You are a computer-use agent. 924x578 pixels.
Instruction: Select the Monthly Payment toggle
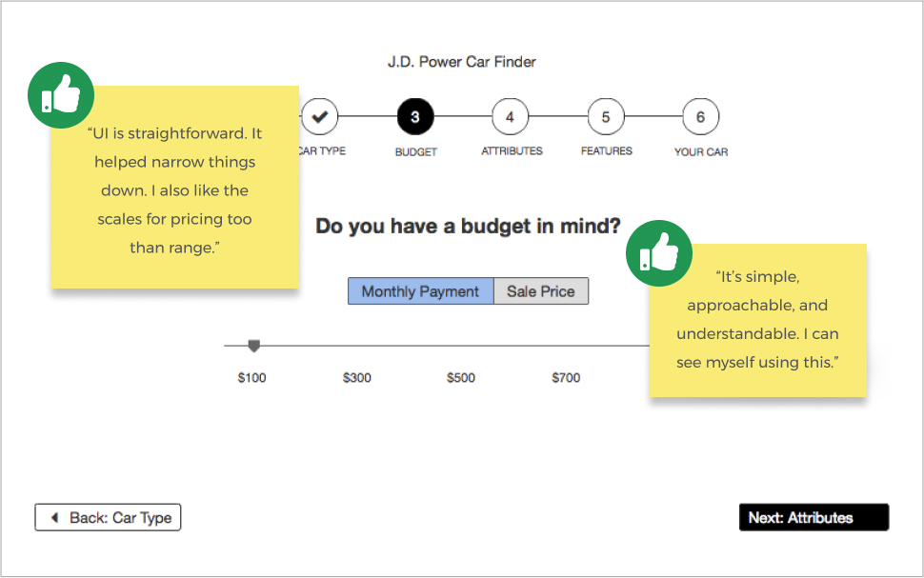click(421, 291)
